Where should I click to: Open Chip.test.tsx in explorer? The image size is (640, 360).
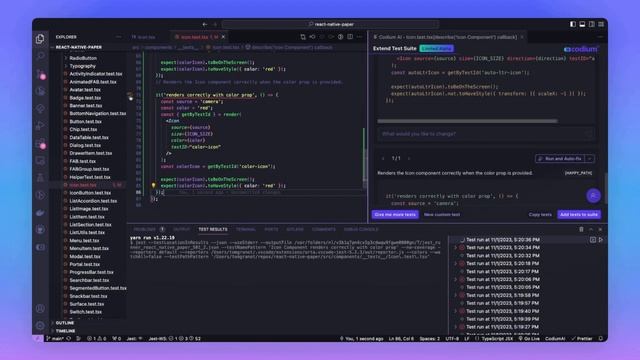[x=83, y=129]
